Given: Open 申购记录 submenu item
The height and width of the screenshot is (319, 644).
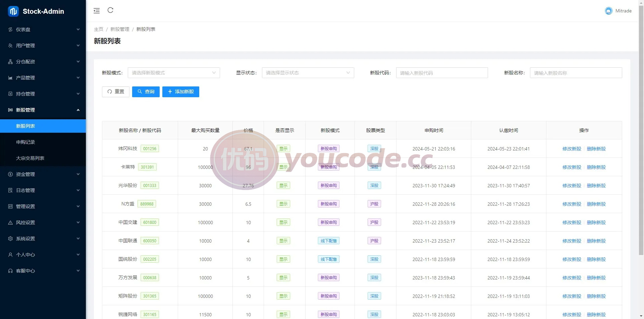Looking at the screenshot, I should [x=43, y=142].
